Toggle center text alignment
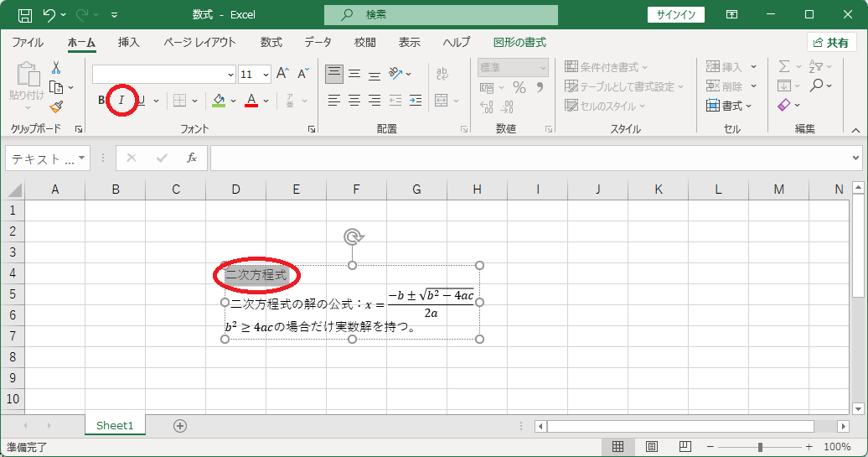Screen dimensions: 868x457 354,101
